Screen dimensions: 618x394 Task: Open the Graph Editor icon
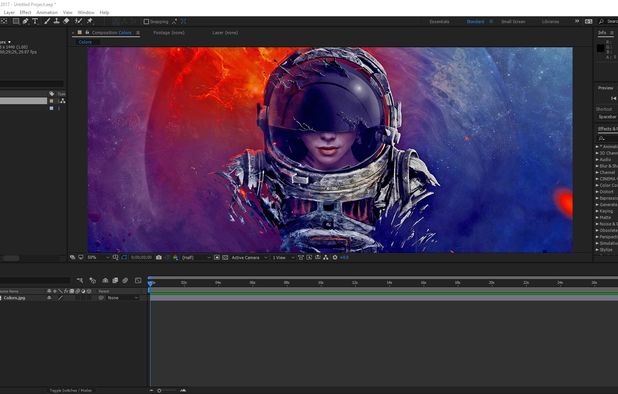coord(138,281)
